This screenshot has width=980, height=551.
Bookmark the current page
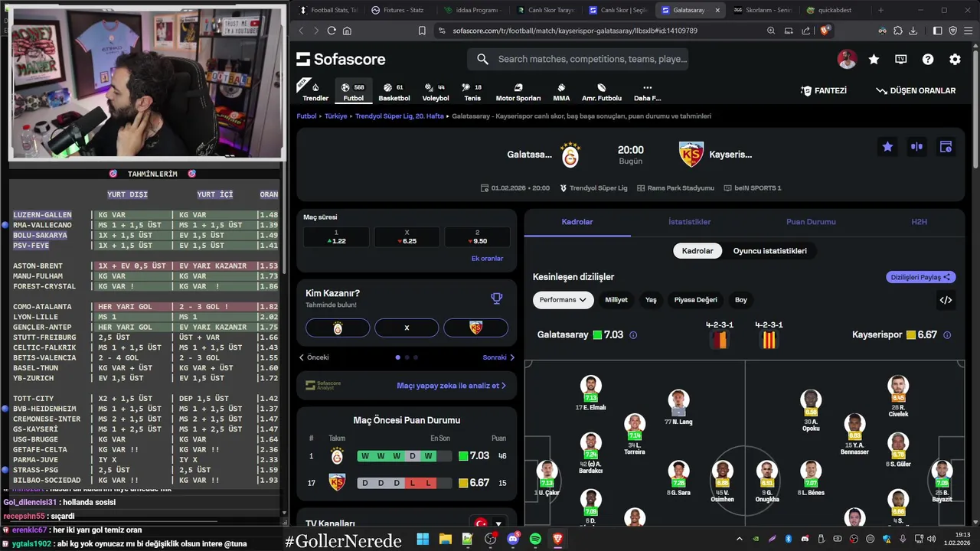(422, 31)
